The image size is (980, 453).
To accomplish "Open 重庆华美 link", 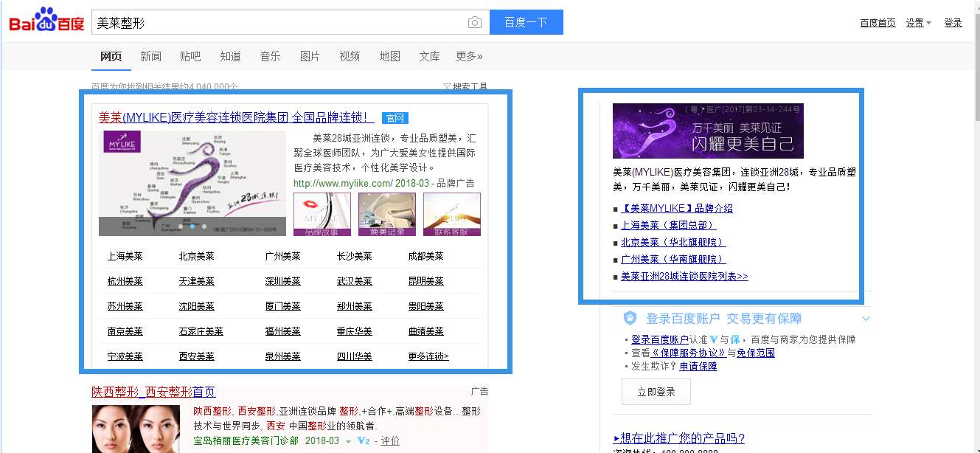I will 355,331.
